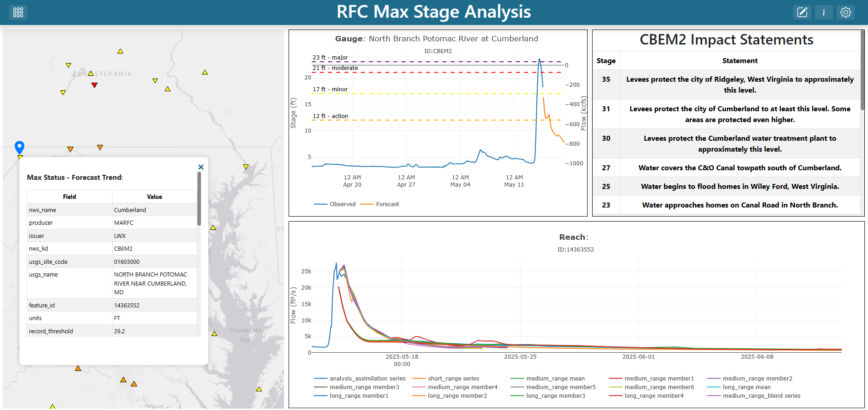
Task: Toggle Forecast series in gauge legend
Action: pos(380,204)
